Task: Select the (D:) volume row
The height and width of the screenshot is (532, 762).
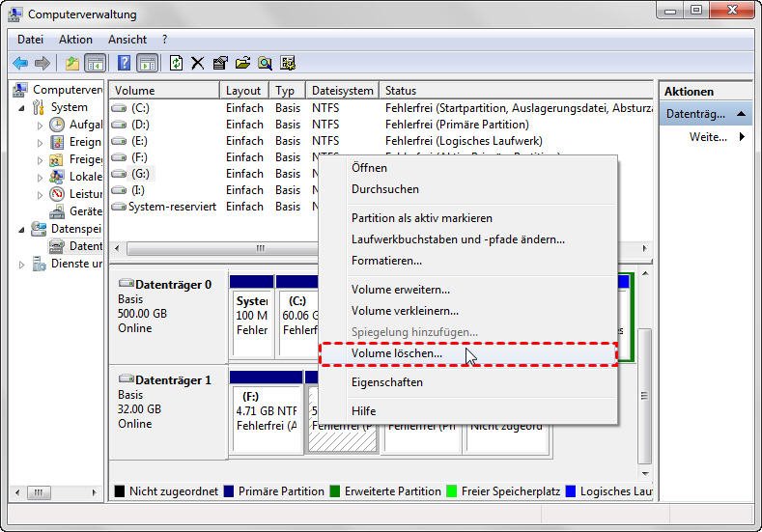Action: [x=381, y=125]
